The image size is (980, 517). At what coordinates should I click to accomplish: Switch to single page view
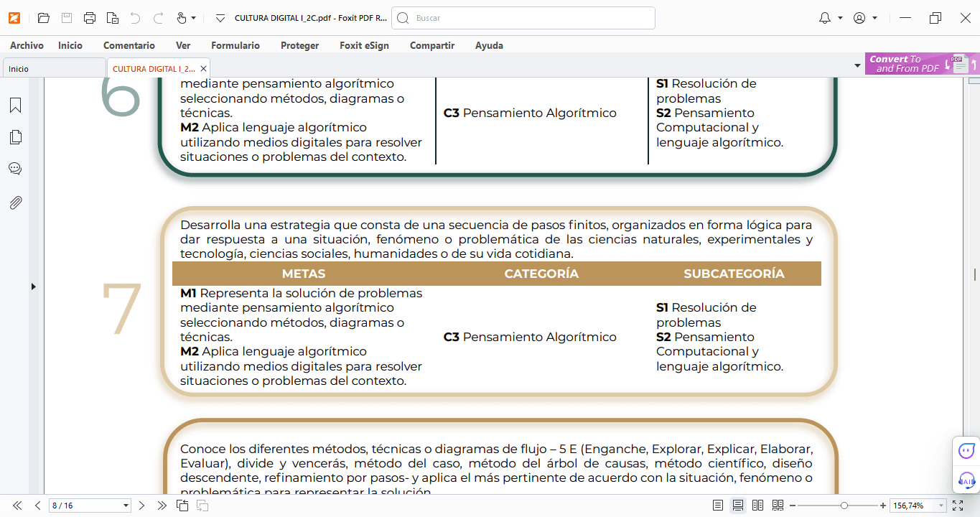[x=718, y=506]
